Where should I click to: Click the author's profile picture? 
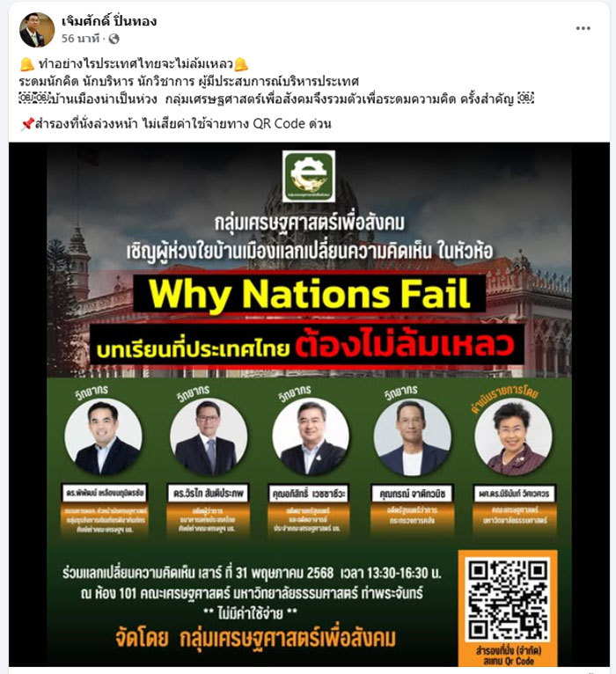point(37,30)
